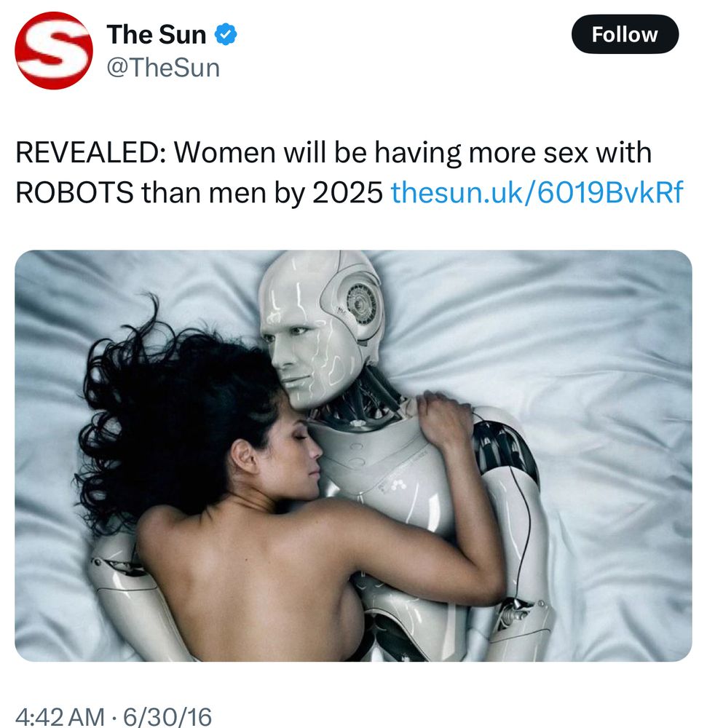Visit the @TheSun handle profile
This screenshot has height=728, width=707.
[x=163, y=68]
